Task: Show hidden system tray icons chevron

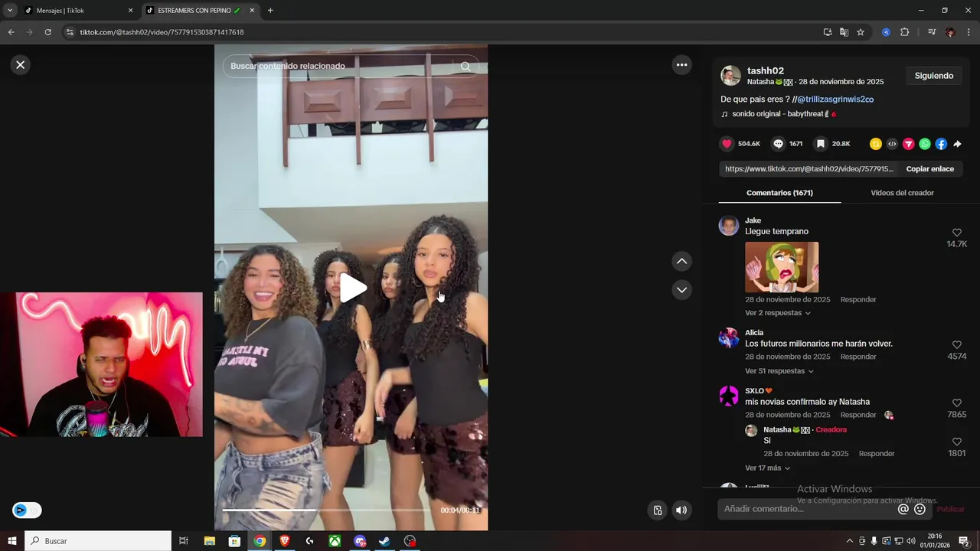Action: coord(849,541)
